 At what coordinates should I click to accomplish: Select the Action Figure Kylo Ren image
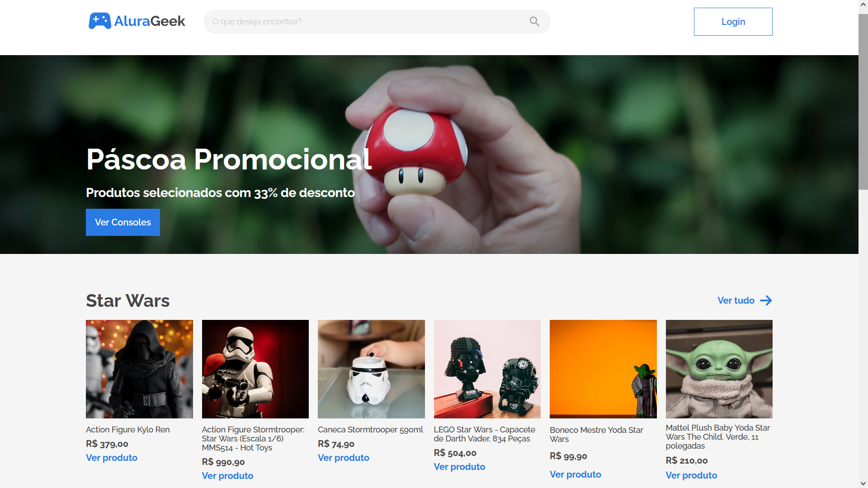pyautogui.click(x=139, y=369)
